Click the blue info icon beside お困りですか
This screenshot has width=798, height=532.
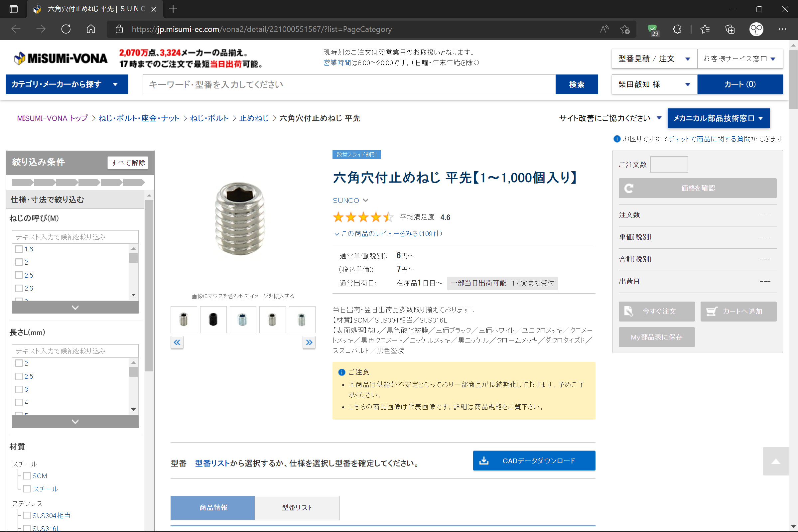[x=617, y=139]
